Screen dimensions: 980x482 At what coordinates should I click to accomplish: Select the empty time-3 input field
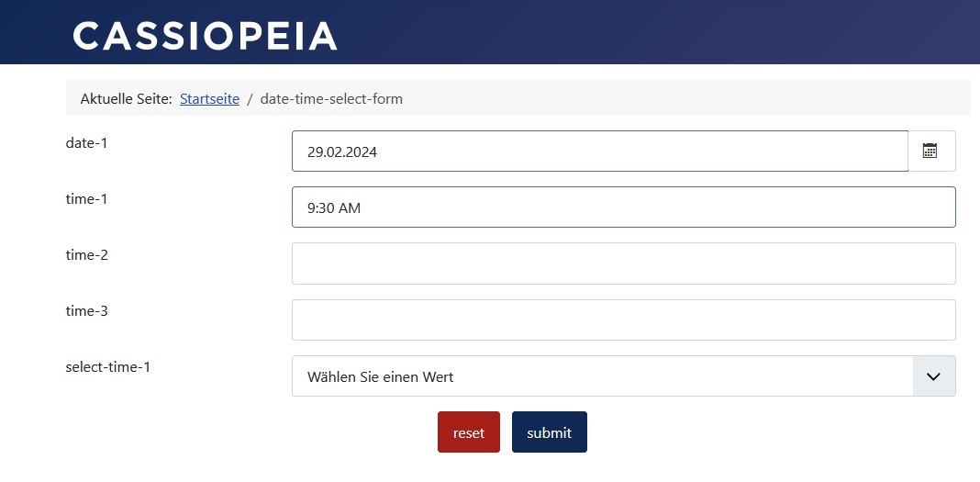pos(623,319)
